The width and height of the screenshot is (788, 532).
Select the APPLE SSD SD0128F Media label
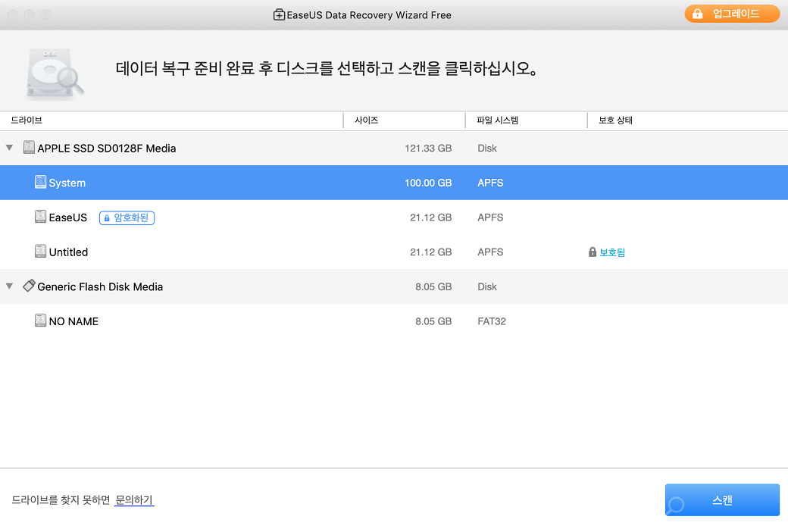107,149
